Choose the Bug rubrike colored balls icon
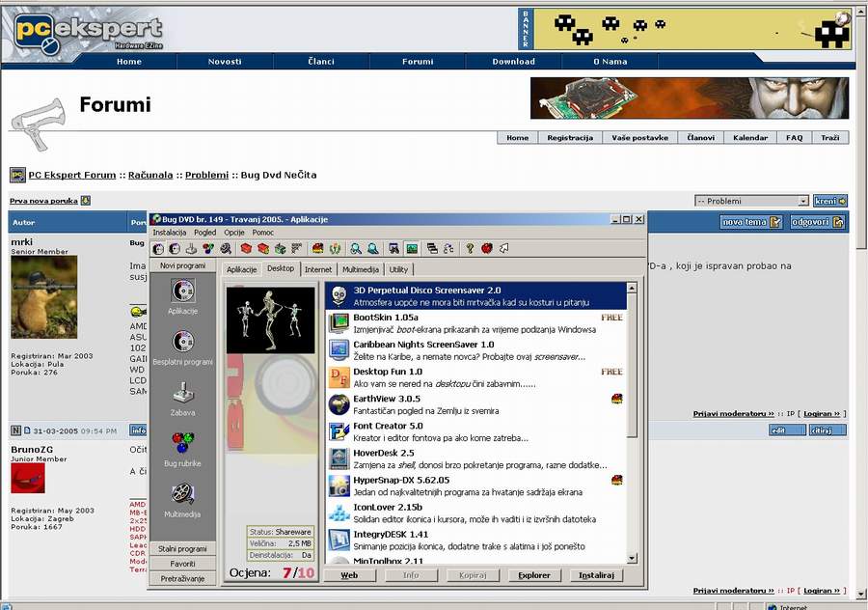 (x=182, y=443)
